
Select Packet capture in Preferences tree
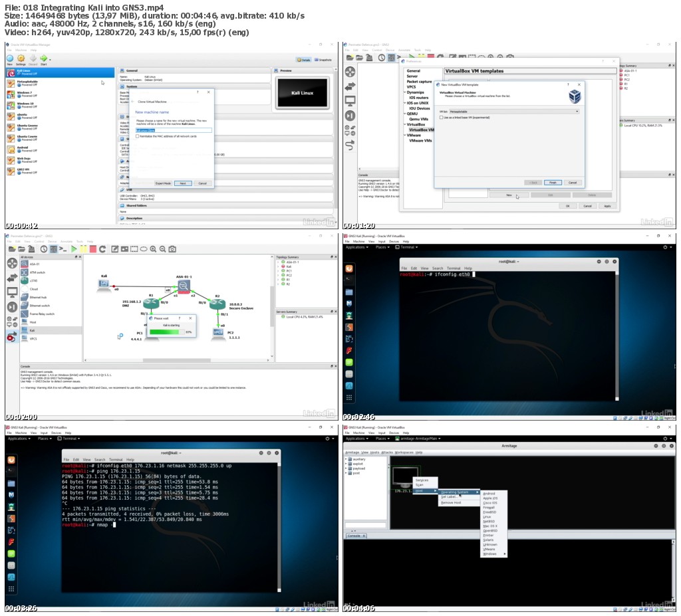pos(419,82)
